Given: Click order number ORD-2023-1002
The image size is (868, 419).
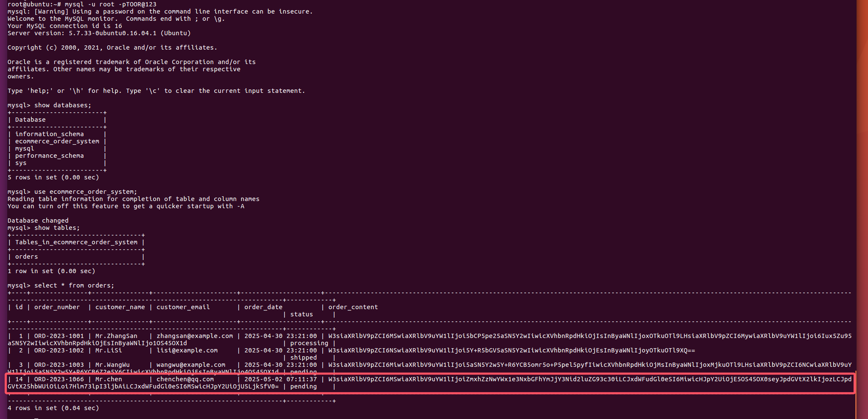Looking at the screenshot, I should click(59, 350).
